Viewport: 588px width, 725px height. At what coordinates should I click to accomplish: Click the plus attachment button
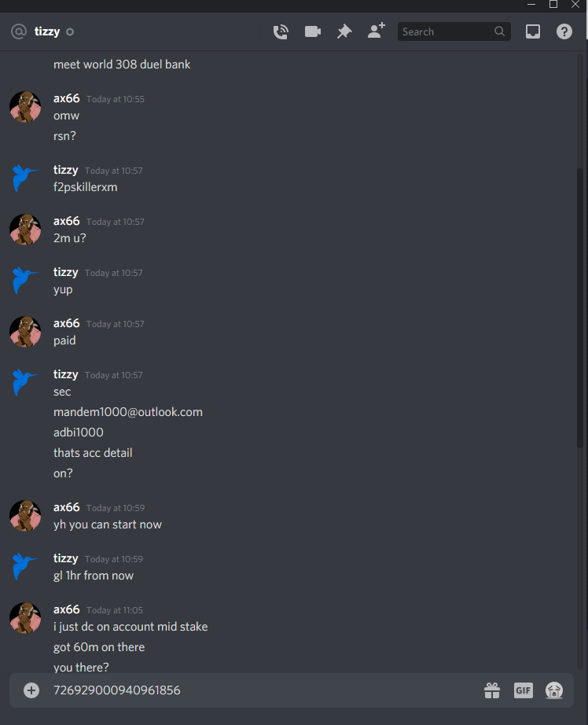(x=31, y=690)
